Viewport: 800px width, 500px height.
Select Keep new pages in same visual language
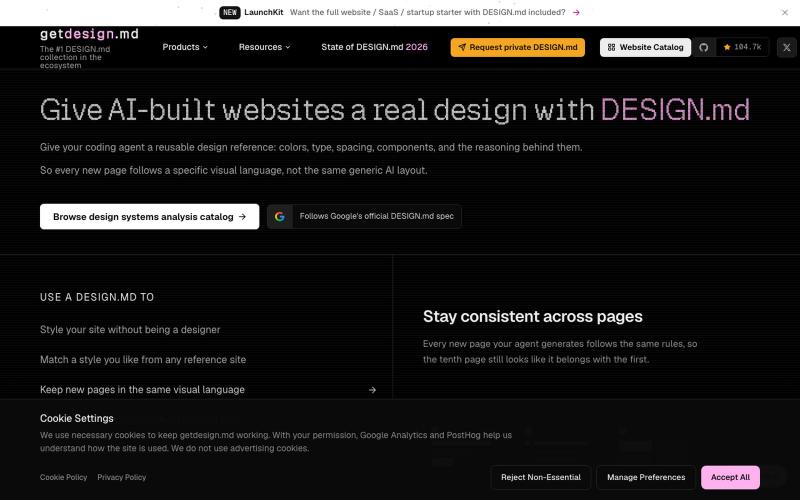tap(142, 390)
